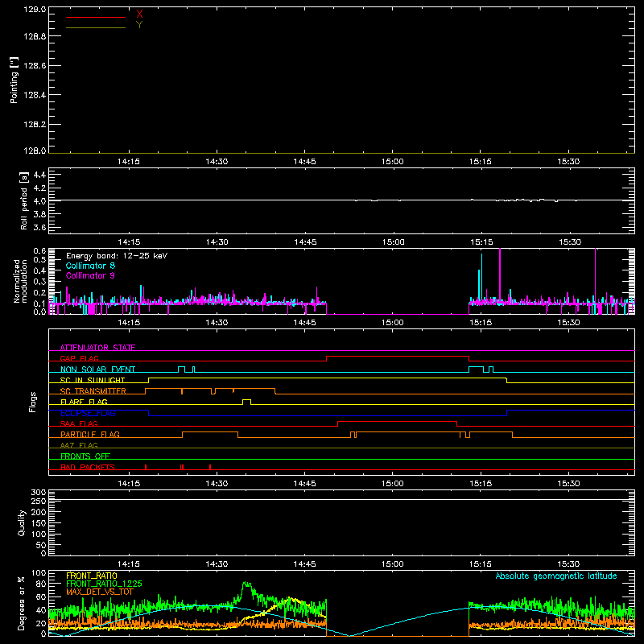Click the 150 quality tick label
Image resolution: width=644 pixels, height=644 pixels.
click(38, 523)
